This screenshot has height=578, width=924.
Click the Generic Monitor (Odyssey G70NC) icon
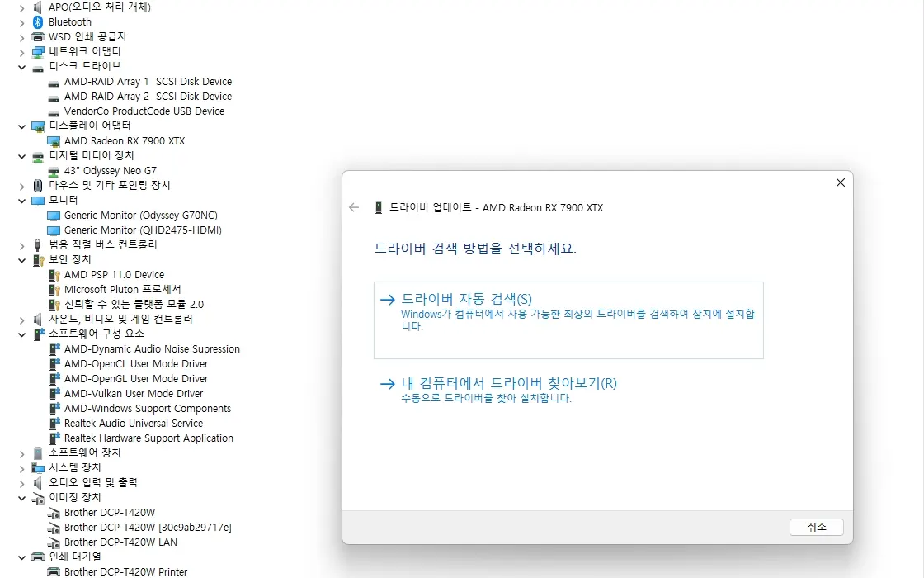(54, 216)
